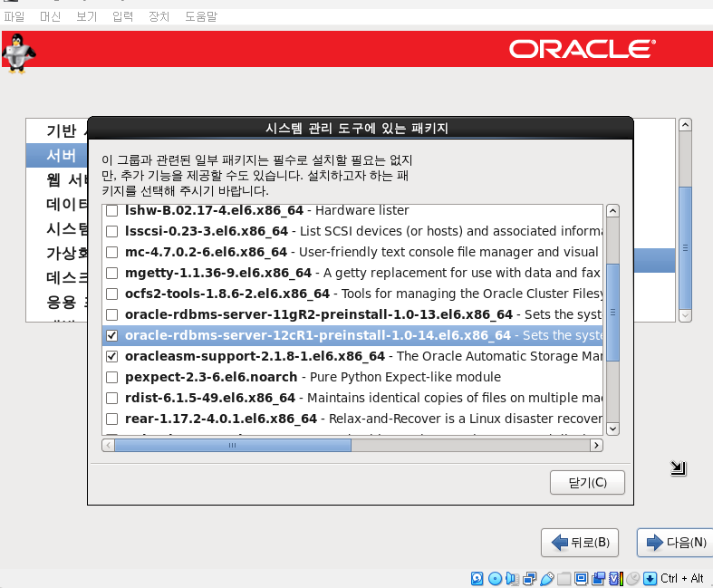Select the ocfs2-tools-1.8.6-2 checkbox
The height and width of the screenshot is (588, 713).
tap(111, 294)
